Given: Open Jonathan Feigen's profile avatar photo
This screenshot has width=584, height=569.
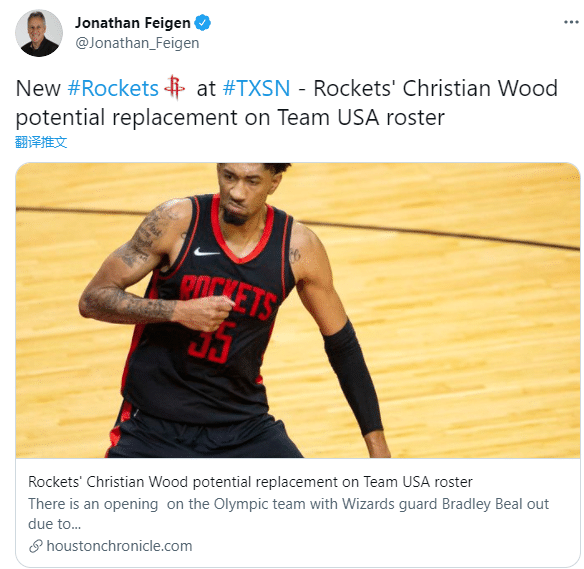Looking at the screenshot, I should [x=39, y=33].
